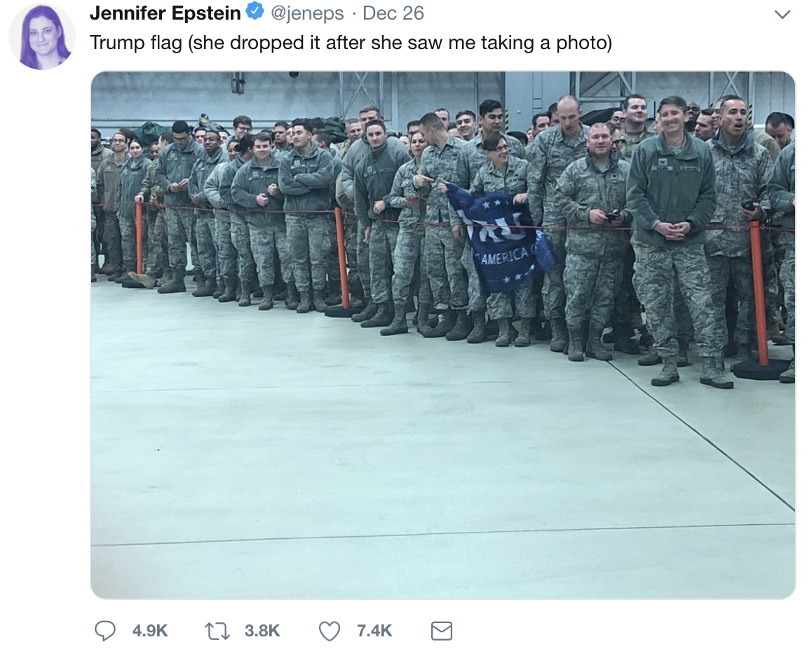
Task: Click the reply speech bubble icon
Action: [x=104, y=631]
